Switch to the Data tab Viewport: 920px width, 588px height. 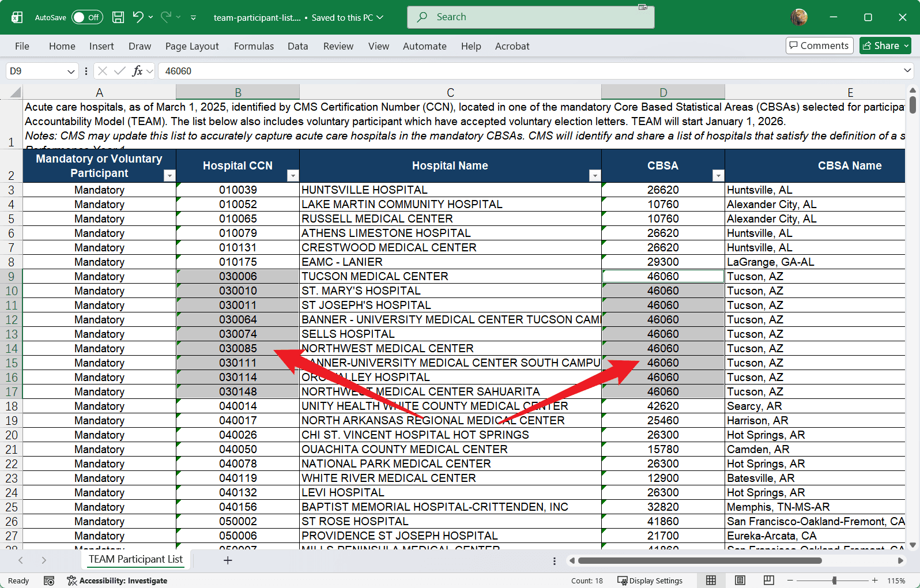click(x=298, y=46)
